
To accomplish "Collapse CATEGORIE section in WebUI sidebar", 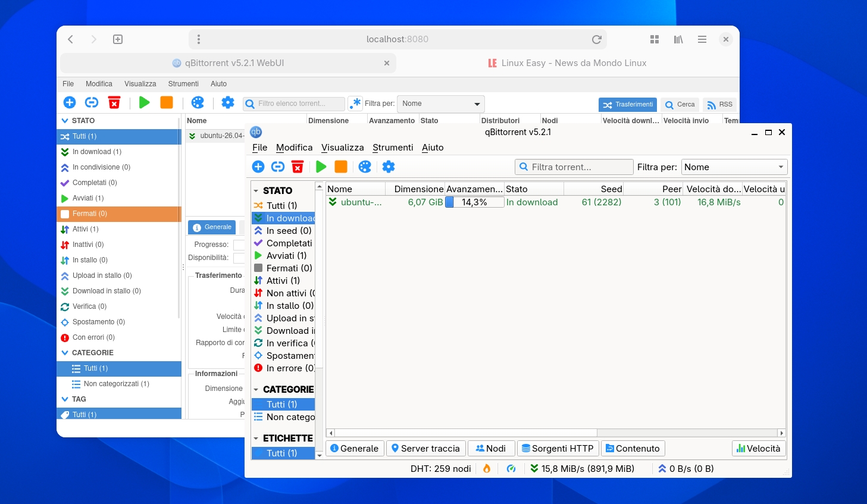I will click(65, 353).
